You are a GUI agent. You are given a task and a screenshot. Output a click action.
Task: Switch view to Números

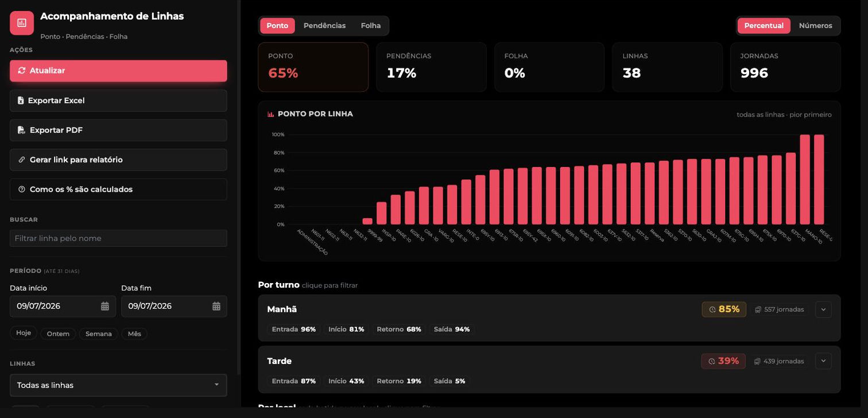815,26
